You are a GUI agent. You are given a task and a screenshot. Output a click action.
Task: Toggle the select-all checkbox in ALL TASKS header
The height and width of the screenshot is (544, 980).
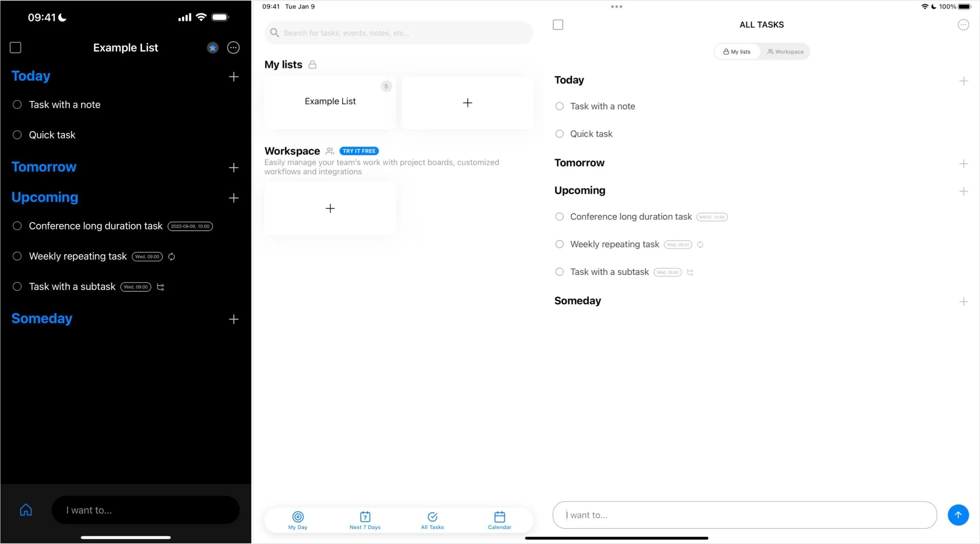[x=557, y=25]
